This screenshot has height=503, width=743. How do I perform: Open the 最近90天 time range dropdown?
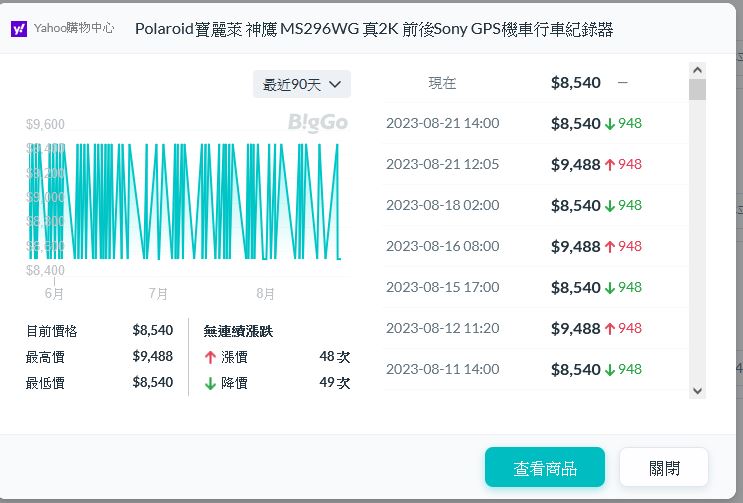[302, 85]
